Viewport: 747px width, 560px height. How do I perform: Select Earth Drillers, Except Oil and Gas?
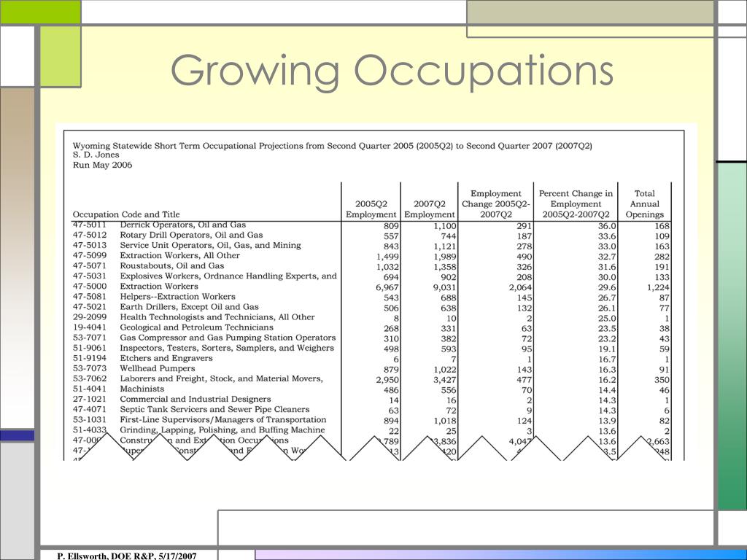tap(189, 307)
